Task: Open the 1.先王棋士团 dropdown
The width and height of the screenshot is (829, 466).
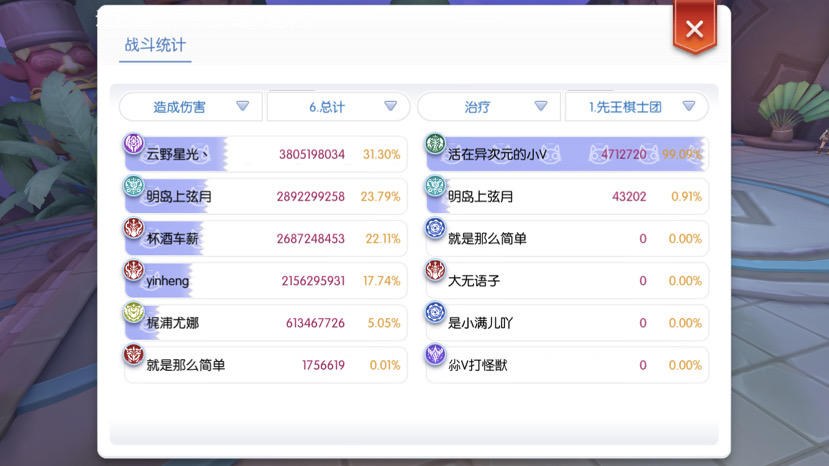Action: coord(637,107)
